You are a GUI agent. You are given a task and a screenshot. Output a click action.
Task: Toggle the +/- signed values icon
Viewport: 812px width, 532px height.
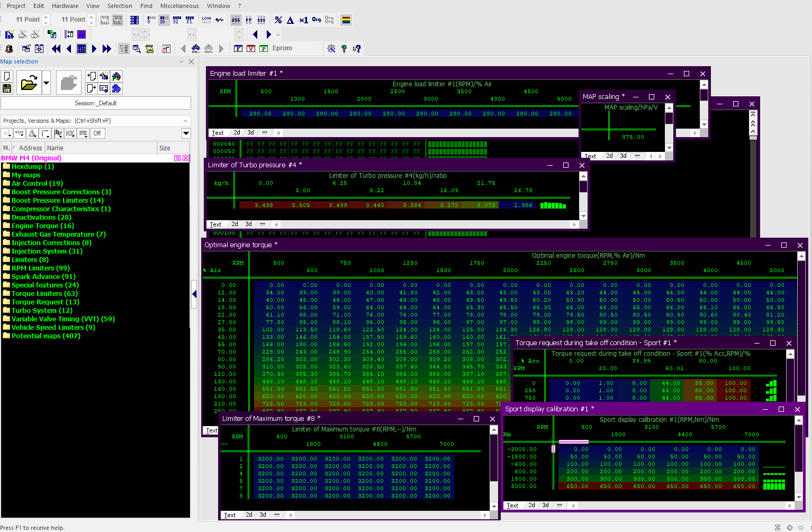coord(219,20)
